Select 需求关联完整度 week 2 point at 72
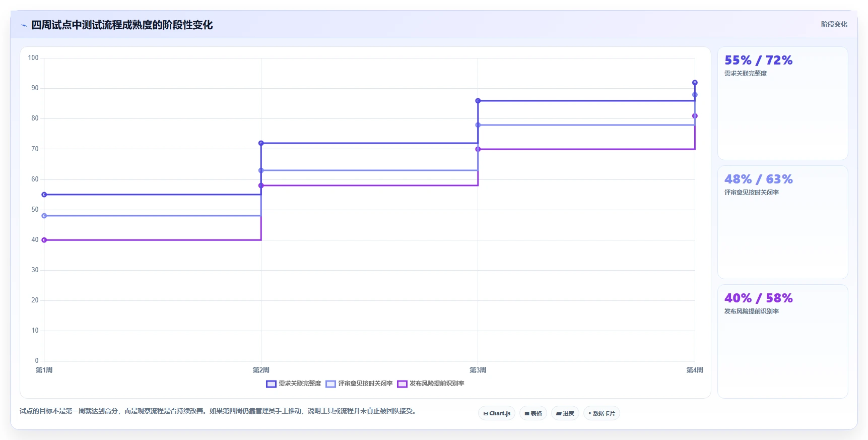 click(x=261, y=143)
